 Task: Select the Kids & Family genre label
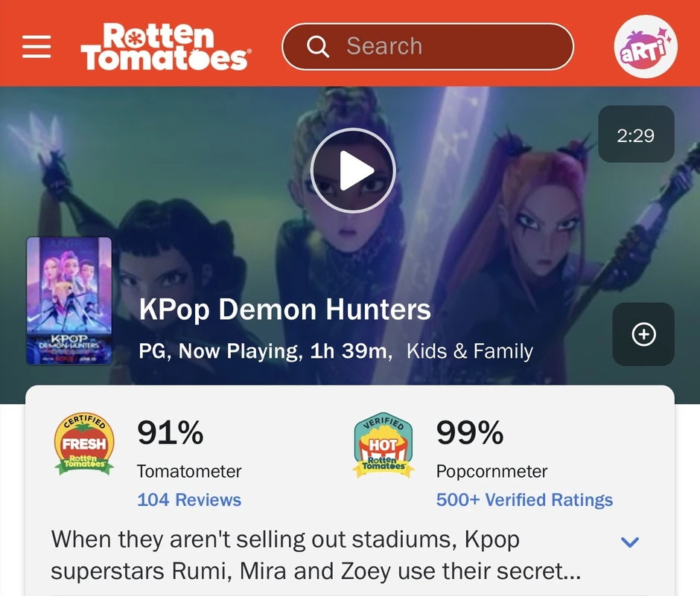click(469, 350)
